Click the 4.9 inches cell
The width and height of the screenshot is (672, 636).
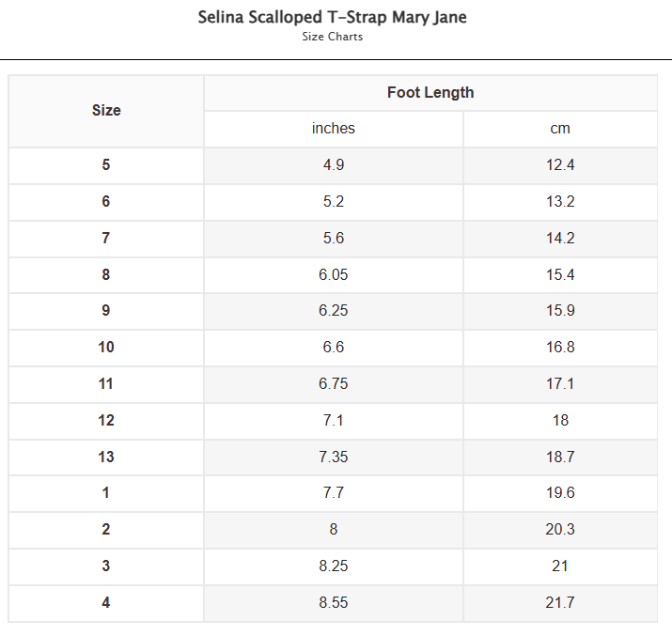click(334, 165)
